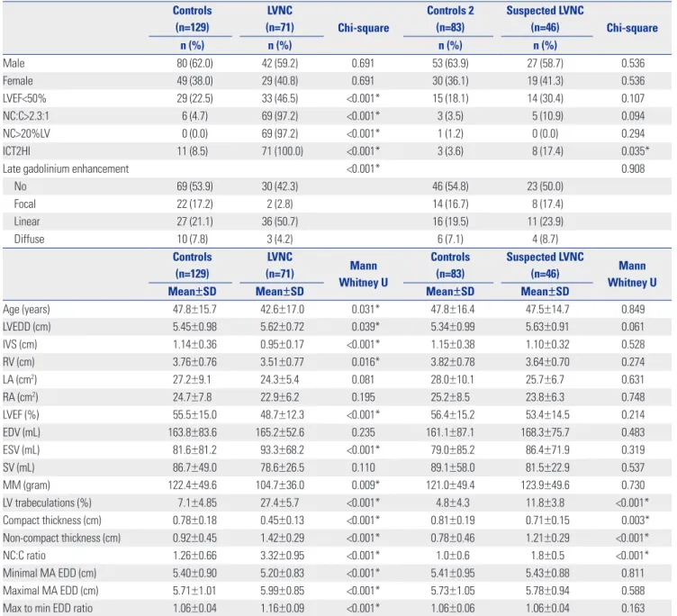
Task: Select the value '1.16±0.09' in last row
Action: [282, 609]
